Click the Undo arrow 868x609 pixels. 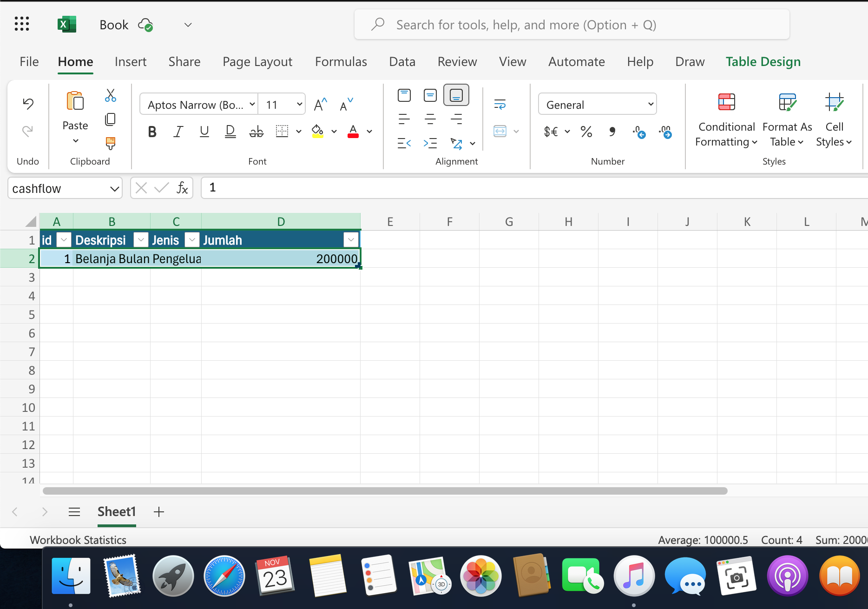[28, 103]
